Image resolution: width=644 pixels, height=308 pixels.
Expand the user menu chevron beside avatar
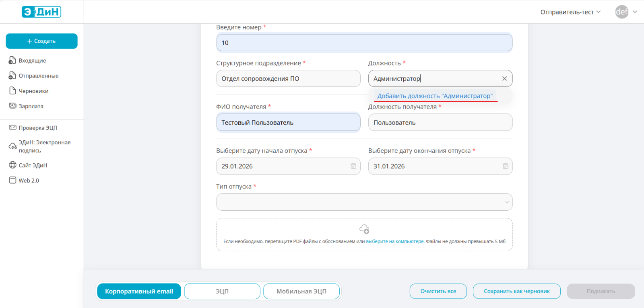click(x=635, y=12)
